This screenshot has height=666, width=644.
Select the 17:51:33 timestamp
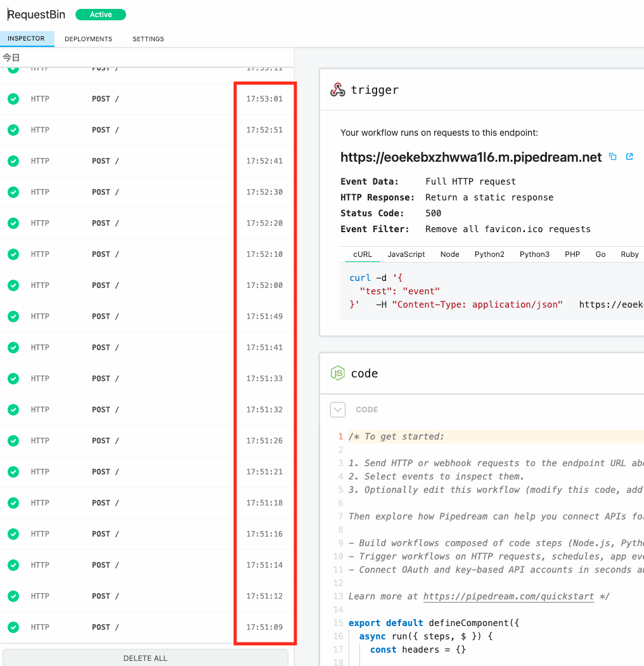click(x=264, y=379)
